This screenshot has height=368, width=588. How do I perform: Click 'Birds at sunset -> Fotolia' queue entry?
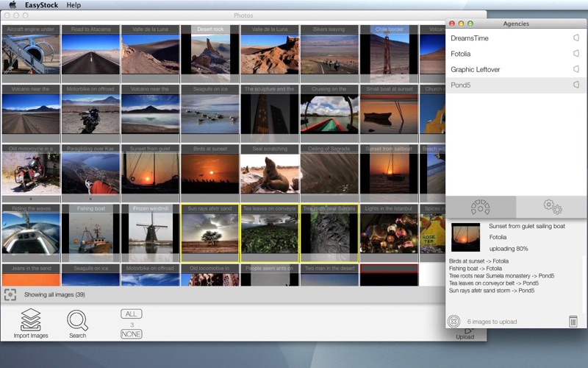point(478,261)
